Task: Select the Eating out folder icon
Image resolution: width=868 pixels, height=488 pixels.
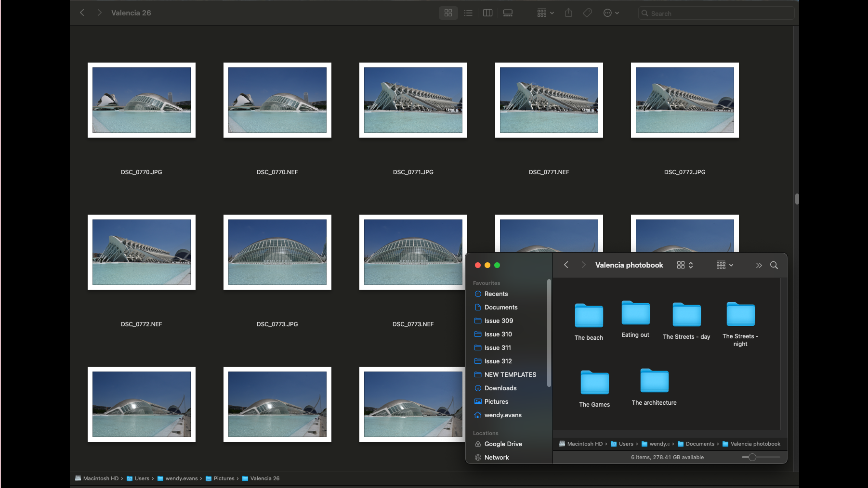Action: [x=635, y=313]
